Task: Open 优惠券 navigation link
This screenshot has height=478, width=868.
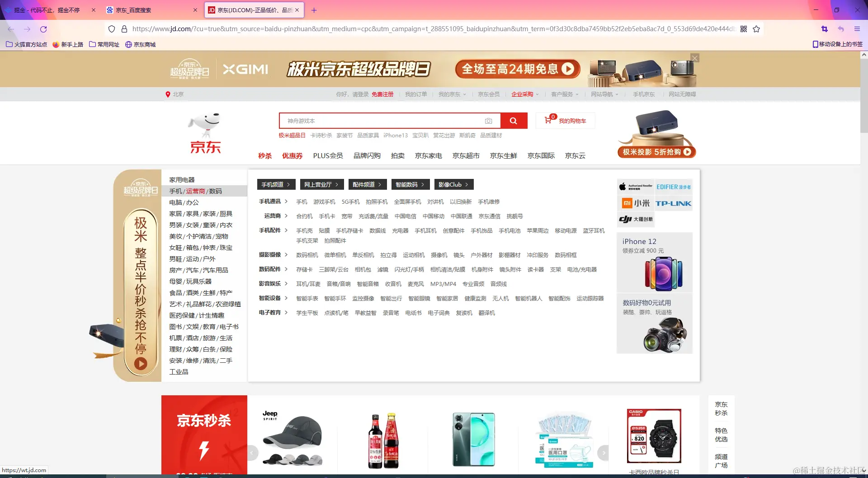Action: tap(292, 156)
